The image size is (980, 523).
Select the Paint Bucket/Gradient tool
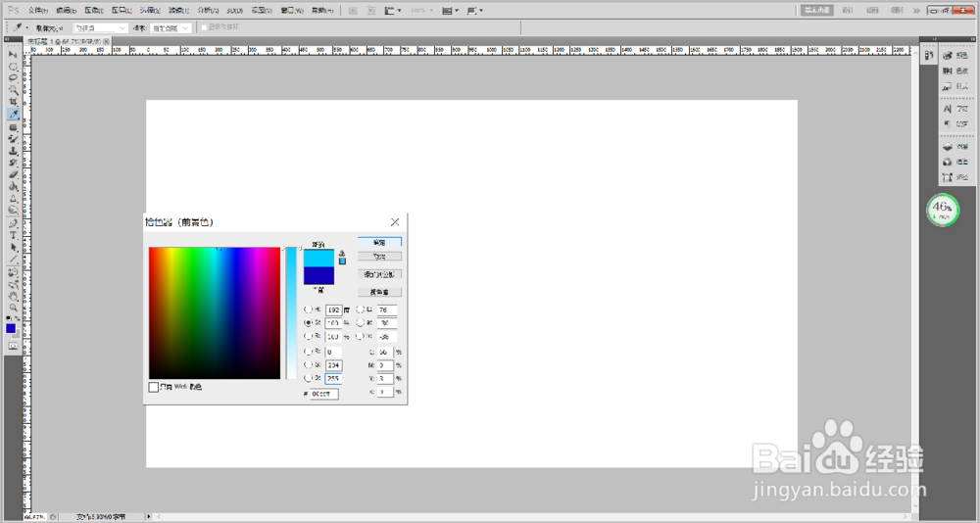(13, 186)
